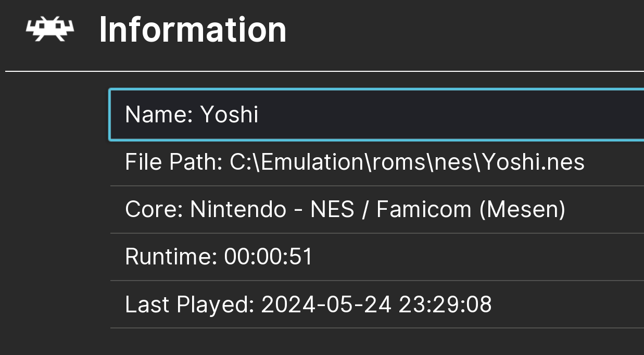
Task: Click the Nintendo text in the Core entry
Action: coord(238,210)
